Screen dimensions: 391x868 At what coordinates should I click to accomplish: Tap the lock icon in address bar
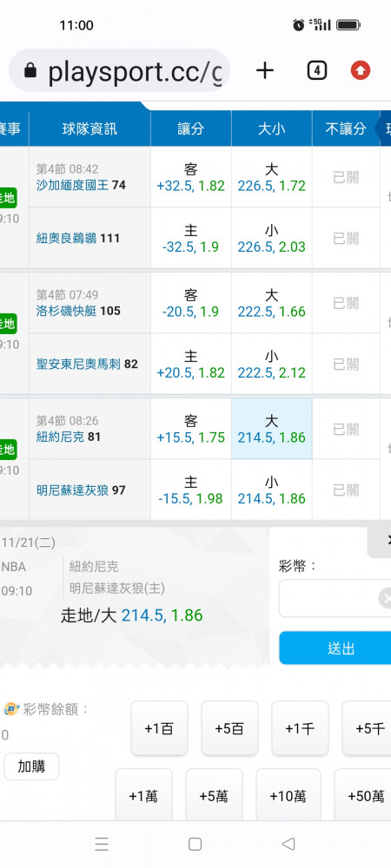click(30, 70)
